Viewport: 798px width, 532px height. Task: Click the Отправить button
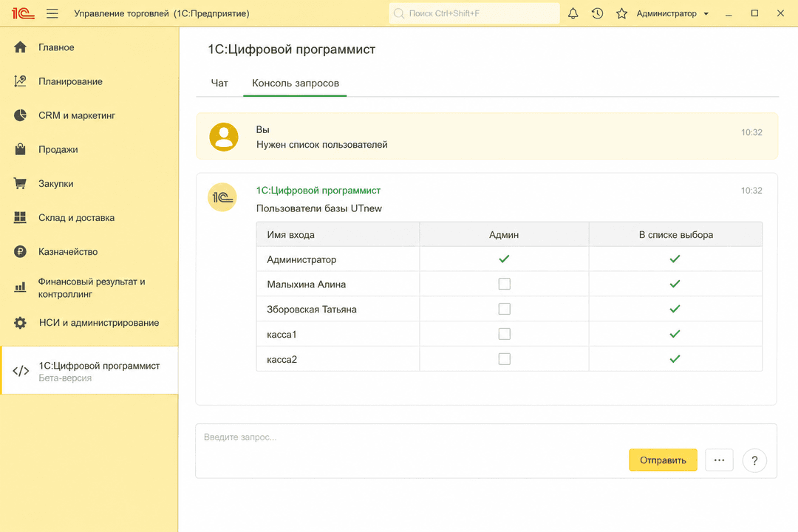coord(663,460)
